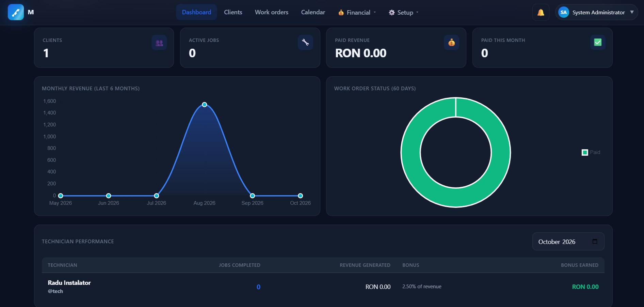Click the Paid Revenue RON 0.00 value

point(361,53)
